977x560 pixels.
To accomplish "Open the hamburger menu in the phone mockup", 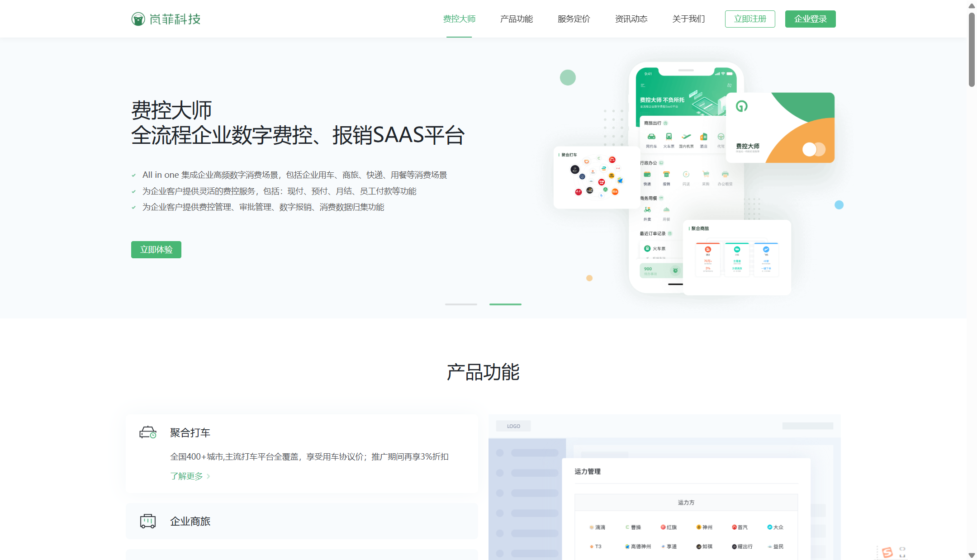I will point(643,85).
